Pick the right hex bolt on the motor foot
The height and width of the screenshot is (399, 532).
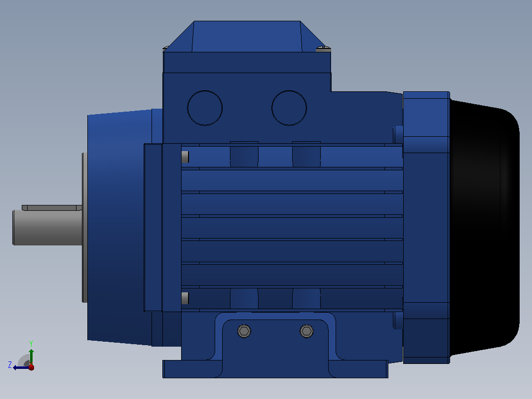[306, 331]
